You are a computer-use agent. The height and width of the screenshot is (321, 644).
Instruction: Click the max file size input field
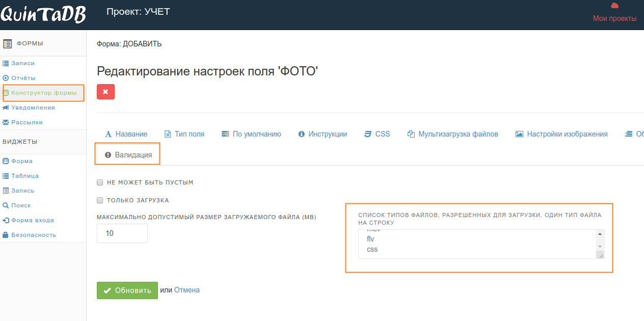(x=122, y=233)
